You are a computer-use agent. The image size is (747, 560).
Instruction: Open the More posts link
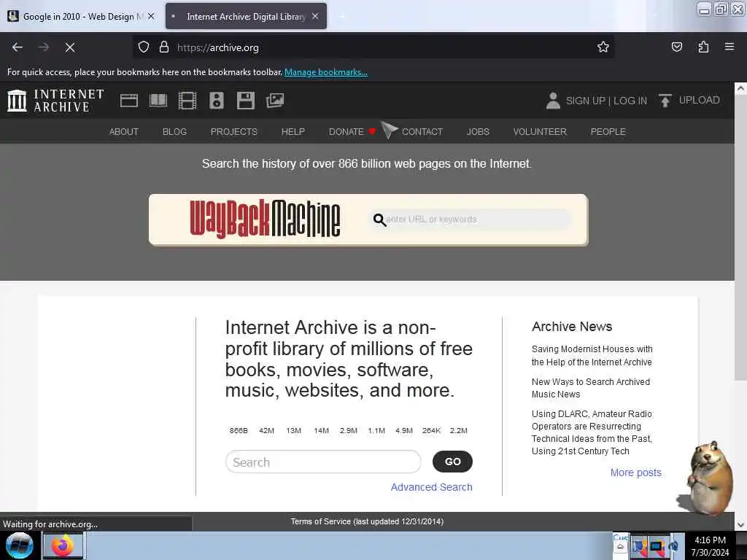pyautogui.click(x=636, y=472)
